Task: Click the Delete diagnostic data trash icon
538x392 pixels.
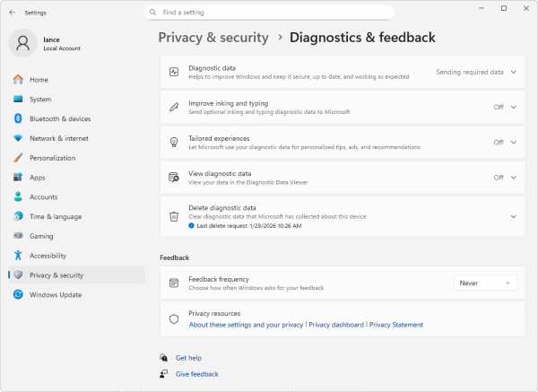Action: (174, 216)
